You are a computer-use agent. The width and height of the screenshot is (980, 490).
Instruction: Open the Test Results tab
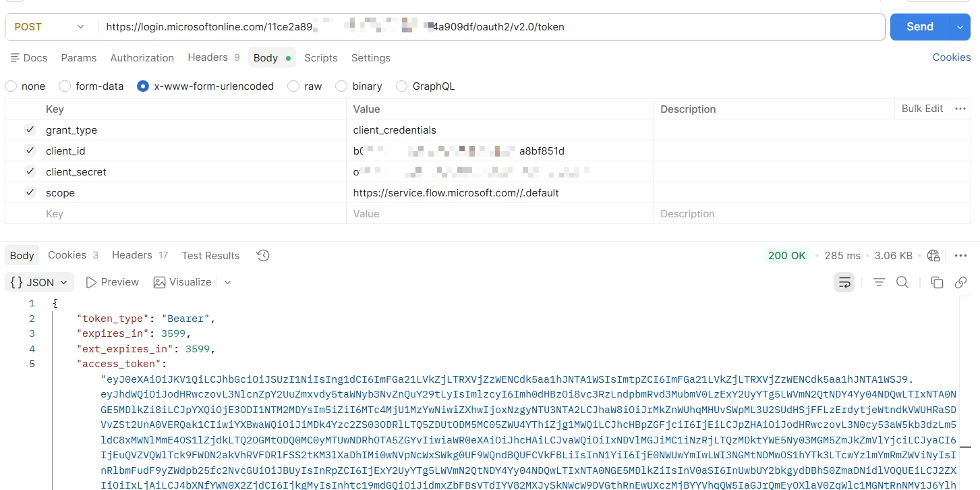coord(210,255)
